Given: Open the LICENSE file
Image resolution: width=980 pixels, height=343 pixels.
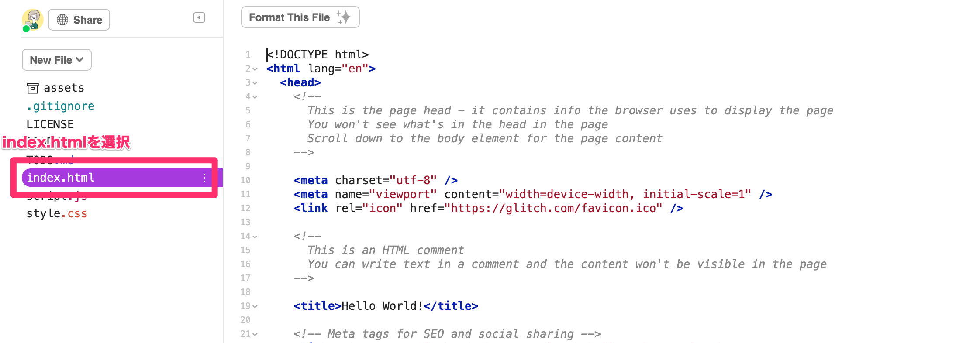Looking at the screenshot, I should 50,124.
